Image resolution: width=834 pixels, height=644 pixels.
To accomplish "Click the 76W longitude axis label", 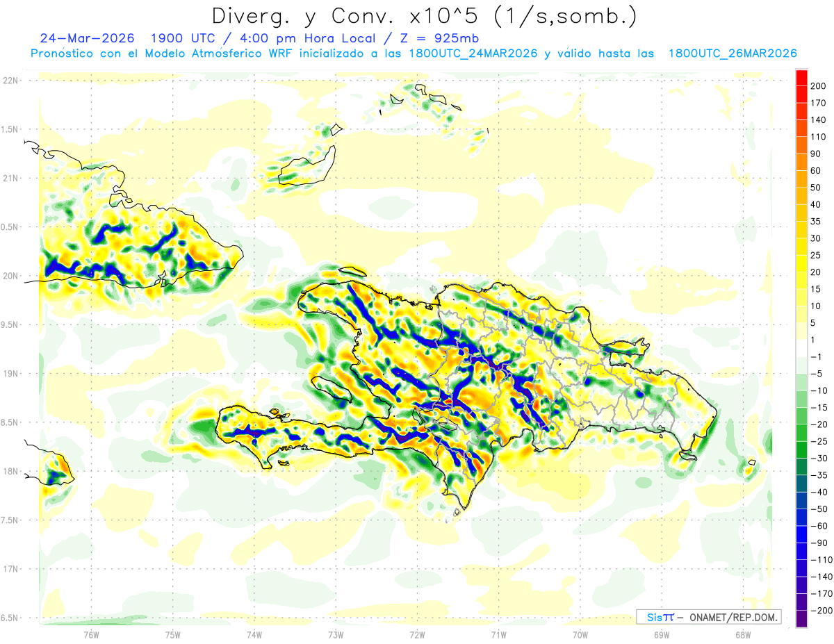I will click(x=91, y=635).
